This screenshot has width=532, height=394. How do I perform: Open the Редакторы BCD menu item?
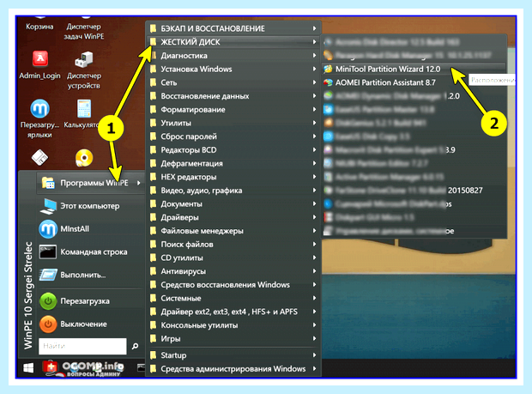tap(233, 150)
